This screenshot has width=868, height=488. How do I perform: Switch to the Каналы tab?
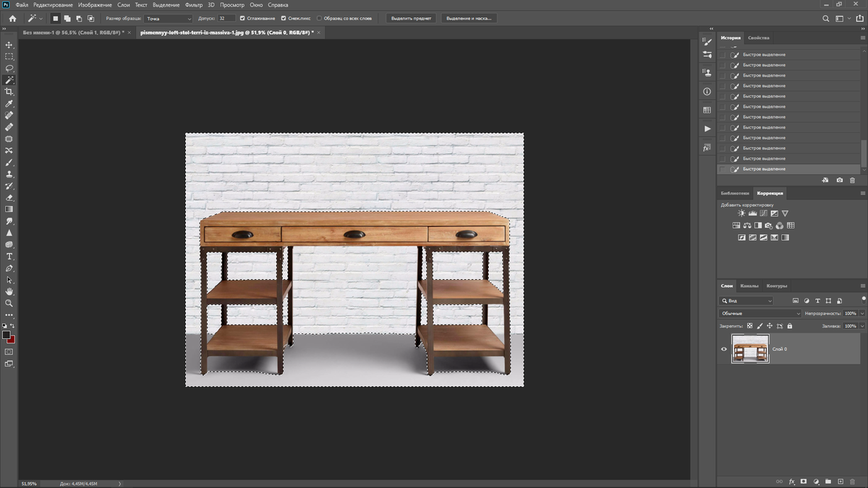(749, 286)
